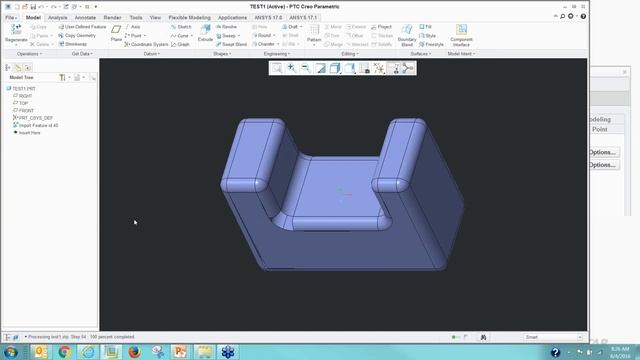Open Model Tree settings dropdown
This screenshot has height=360, width=640.
click(x=64, y=77)
